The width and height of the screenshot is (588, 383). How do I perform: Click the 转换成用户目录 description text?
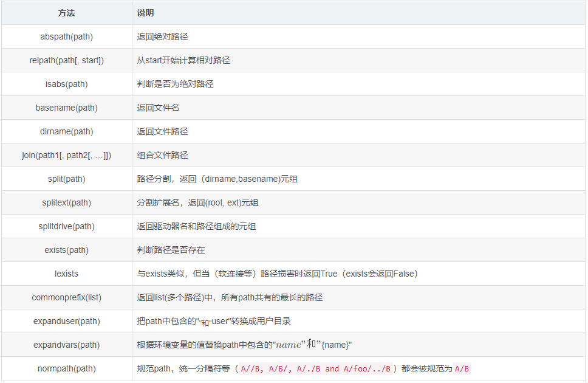point(261,321)
